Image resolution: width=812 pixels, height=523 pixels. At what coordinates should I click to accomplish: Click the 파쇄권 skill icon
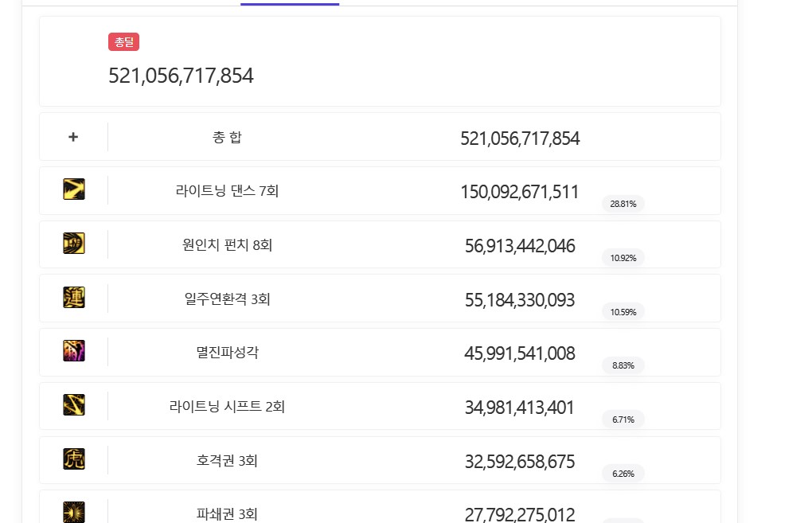pyautogui.click(x=74, y=512)
